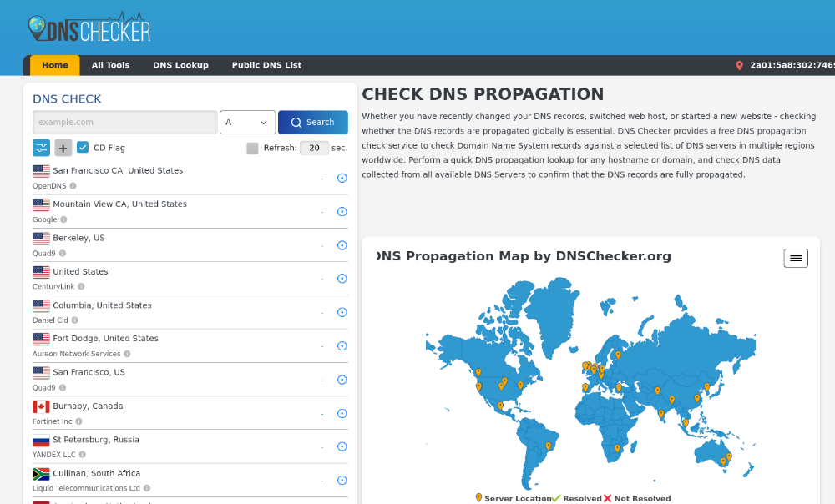835x504 pixels.
Task: Click info icon next to OpenDNS
Action: (73, 186)
